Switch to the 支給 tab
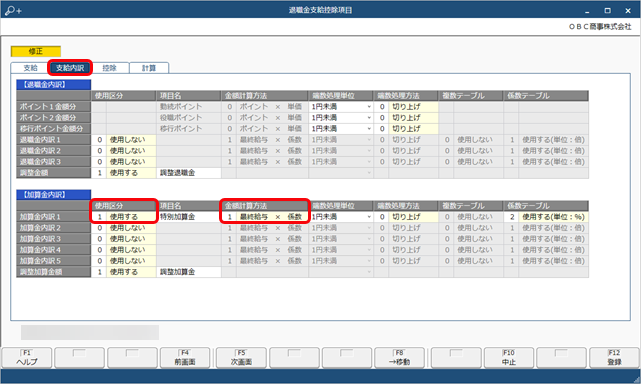 tap(30, 68)
